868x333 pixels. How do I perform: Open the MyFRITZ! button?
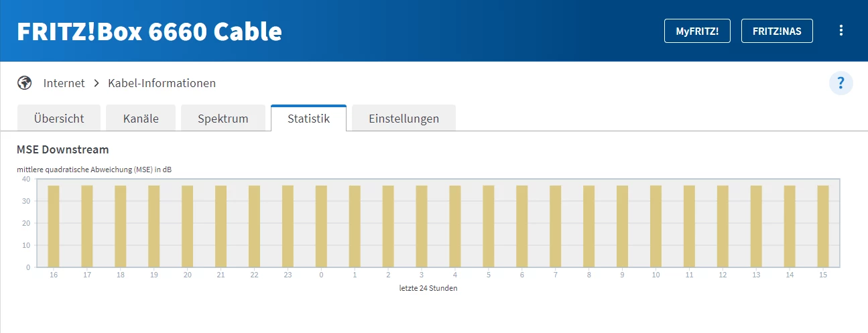tap(697, 31)
